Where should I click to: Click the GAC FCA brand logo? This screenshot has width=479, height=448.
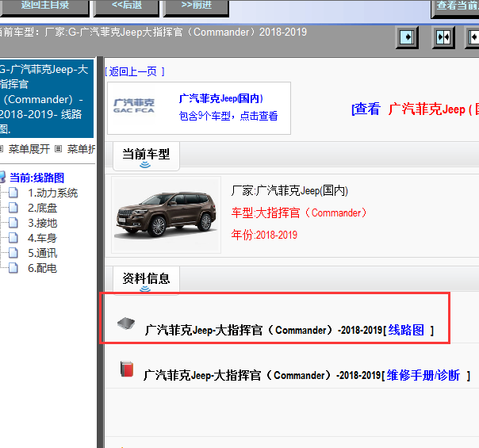134,106
